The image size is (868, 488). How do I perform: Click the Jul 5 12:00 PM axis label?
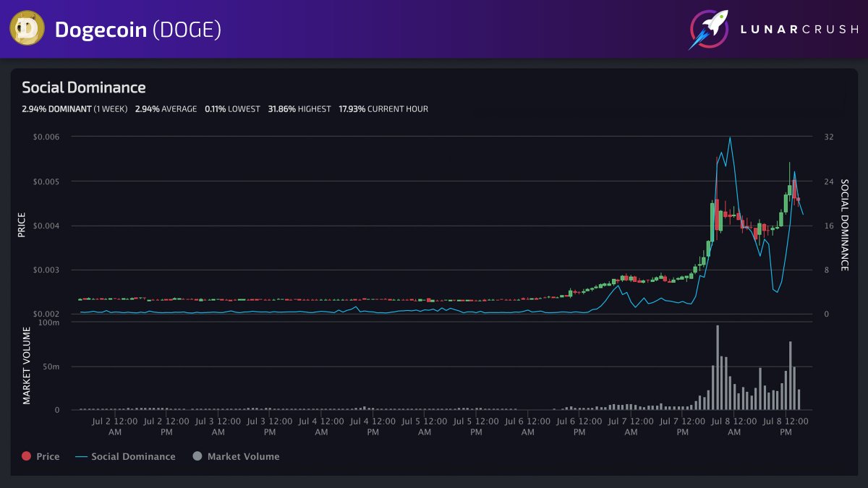(476, 426)
